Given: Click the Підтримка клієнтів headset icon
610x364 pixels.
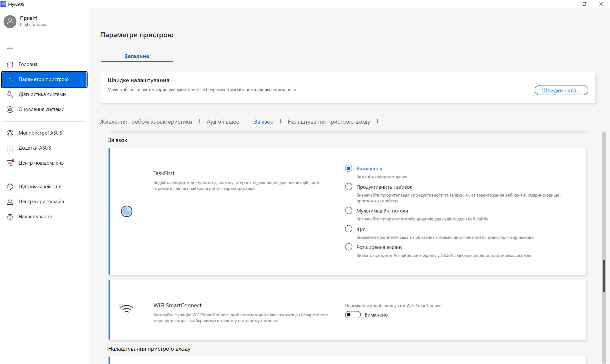Looking at the screenshot, I should [x=10, y=187].
